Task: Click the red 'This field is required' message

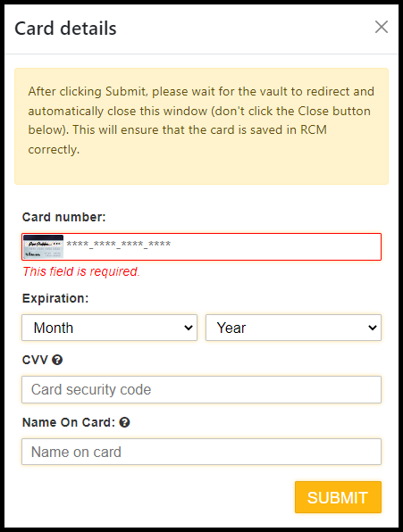Action: point(81,271)
